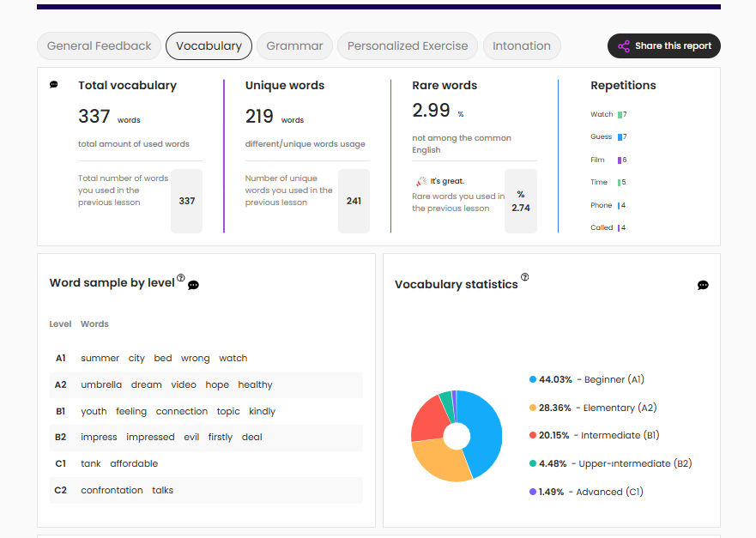Screen dimensions: 756x538
Task: Click the word 'confrontation' in the C2 row
Action: coord(112,490)
